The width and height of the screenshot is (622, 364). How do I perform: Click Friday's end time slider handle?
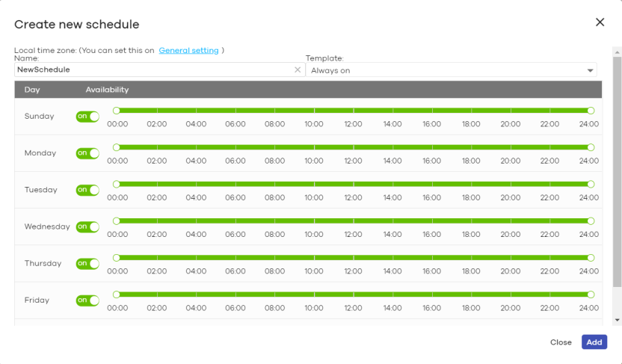pos(591,294)
